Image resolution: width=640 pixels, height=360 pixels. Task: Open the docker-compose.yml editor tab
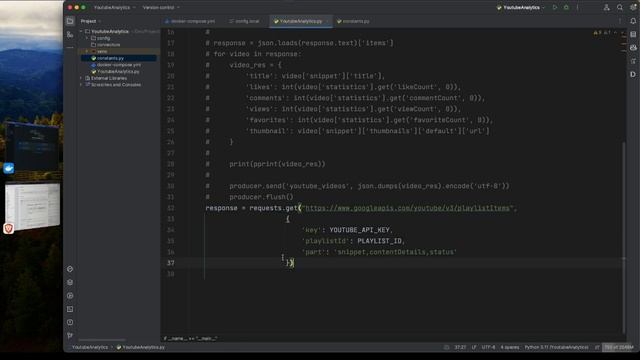click(190, 21)
